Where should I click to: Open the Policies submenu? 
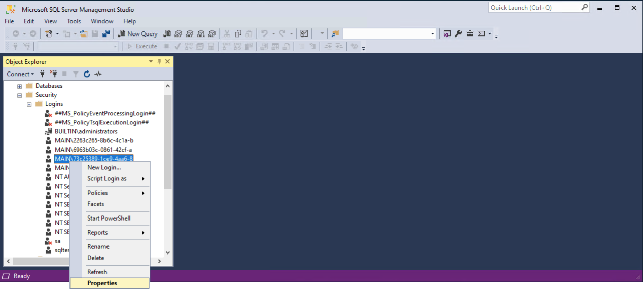[110, 193]
